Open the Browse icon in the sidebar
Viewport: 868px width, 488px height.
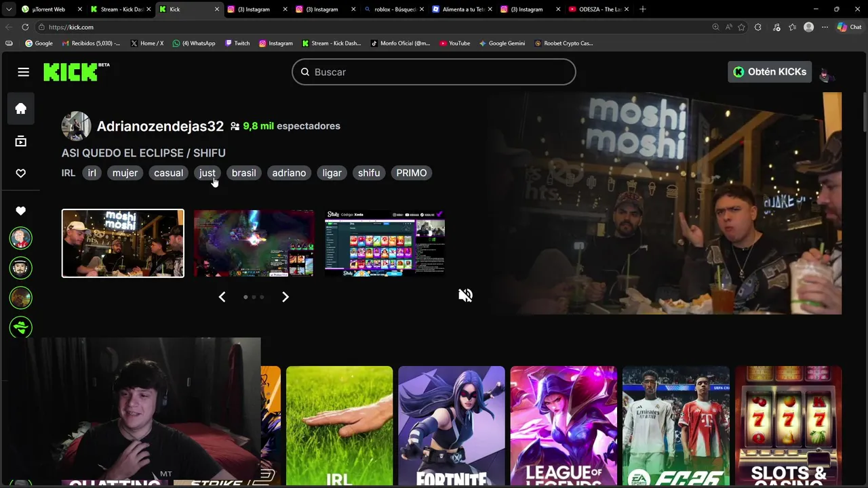point(21,141)
